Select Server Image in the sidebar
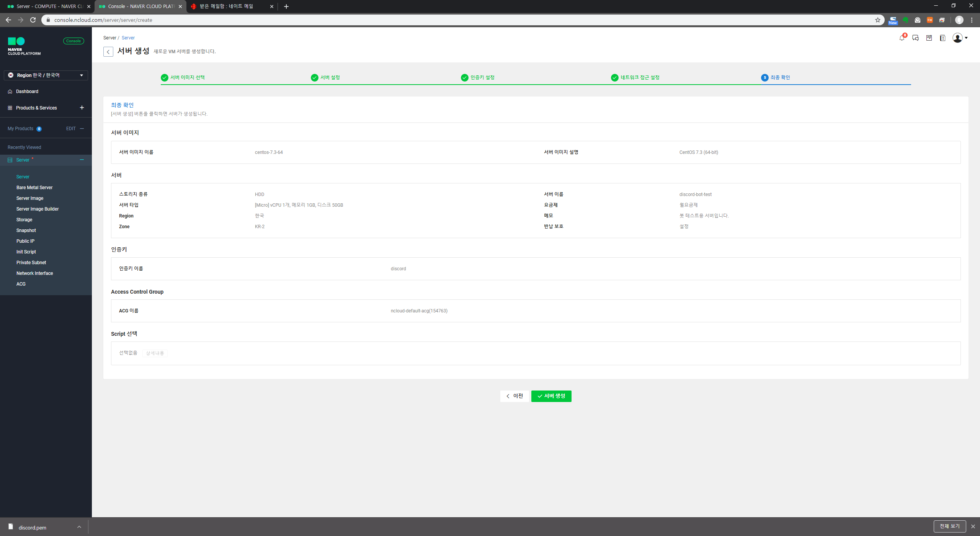This screenshot has width=980, height=536. [x=30, y=198]
